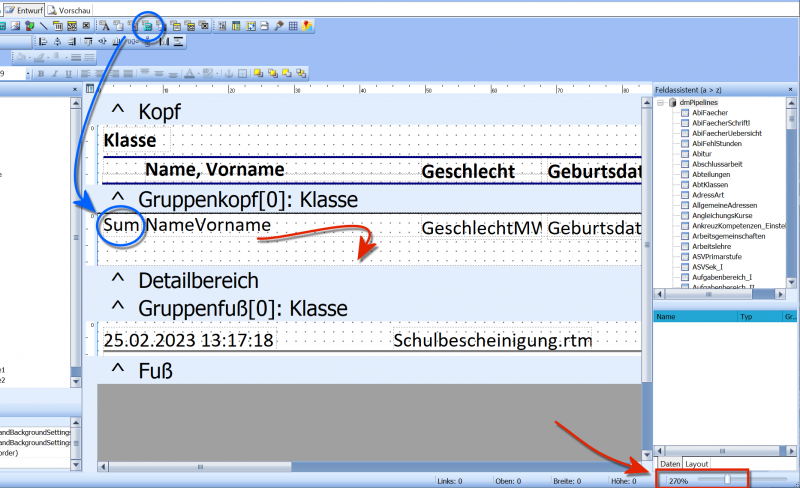Image resolution: width=800 pixels, height=488 pixels.
Task: Collapse the Detailbereich band
Action: click(x=118, y=279)
